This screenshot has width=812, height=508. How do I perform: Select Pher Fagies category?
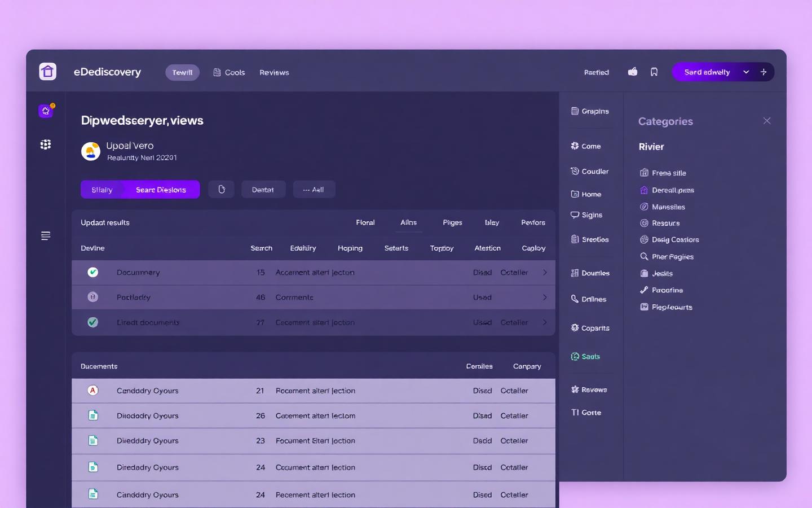[x=667, y=257]
